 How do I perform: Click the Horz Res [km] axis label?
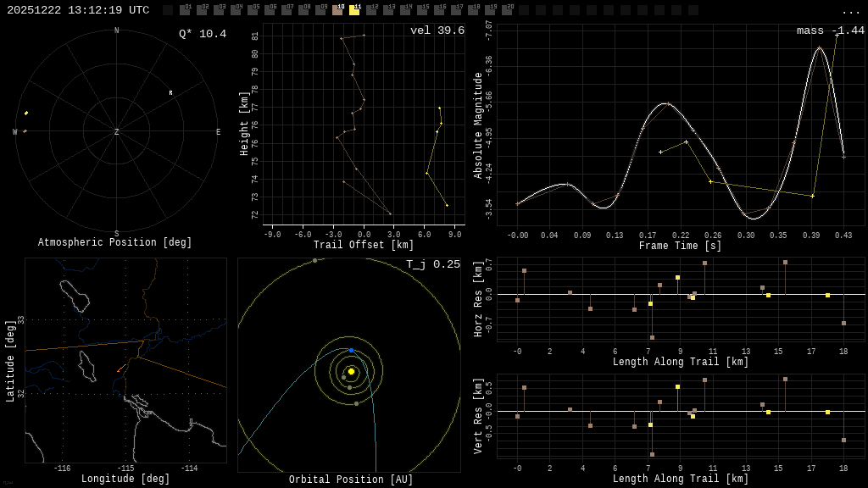[x=478, y=299]
